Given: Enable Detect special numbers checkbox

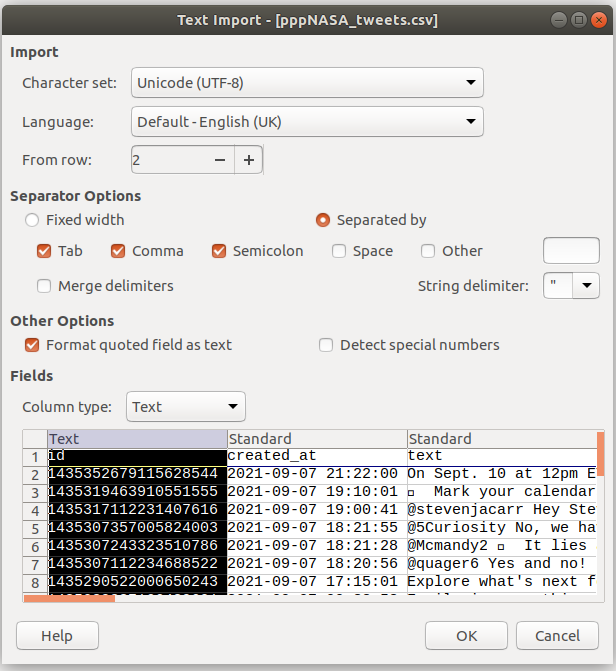Looking at the screenshot, I should [x=326, y=345].
